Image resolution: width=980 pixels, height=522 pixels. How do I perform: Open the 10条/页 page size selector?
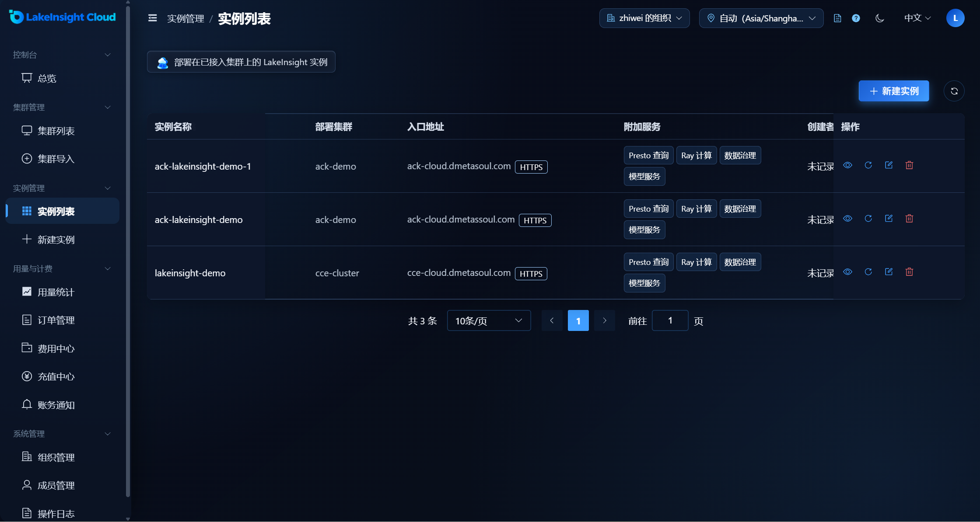[x=489, y=320]
